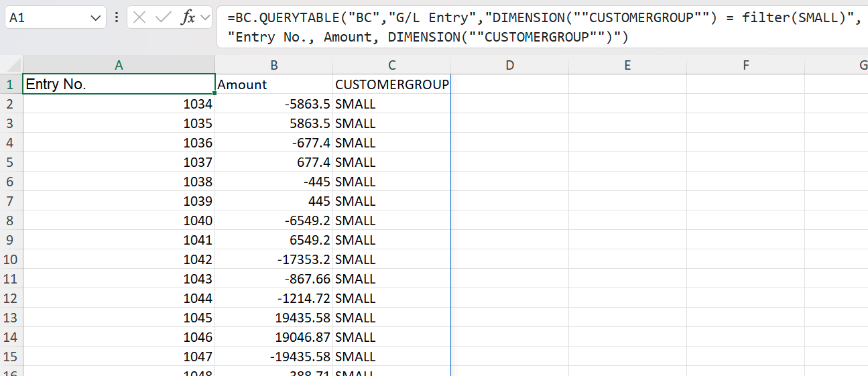Click entry number 1036 cell
This screenshot has width=868, height=376.
click(x=119, y=143)
